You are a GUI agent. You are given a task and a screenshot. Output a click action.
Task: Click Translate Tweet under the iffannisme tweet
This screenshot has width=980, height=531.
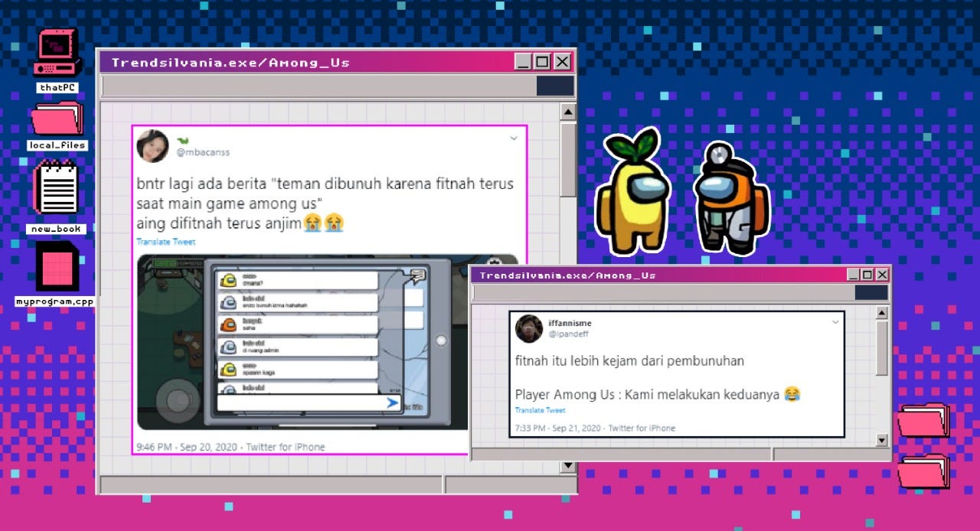click(540, 411)
